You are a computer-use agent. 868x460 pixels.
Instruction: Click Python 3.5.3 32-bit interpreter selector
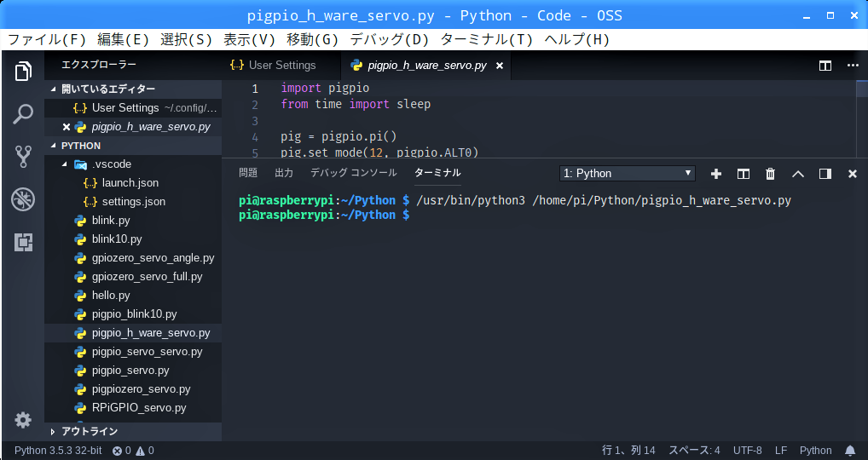pyautogui.click(x=58, y=451)
